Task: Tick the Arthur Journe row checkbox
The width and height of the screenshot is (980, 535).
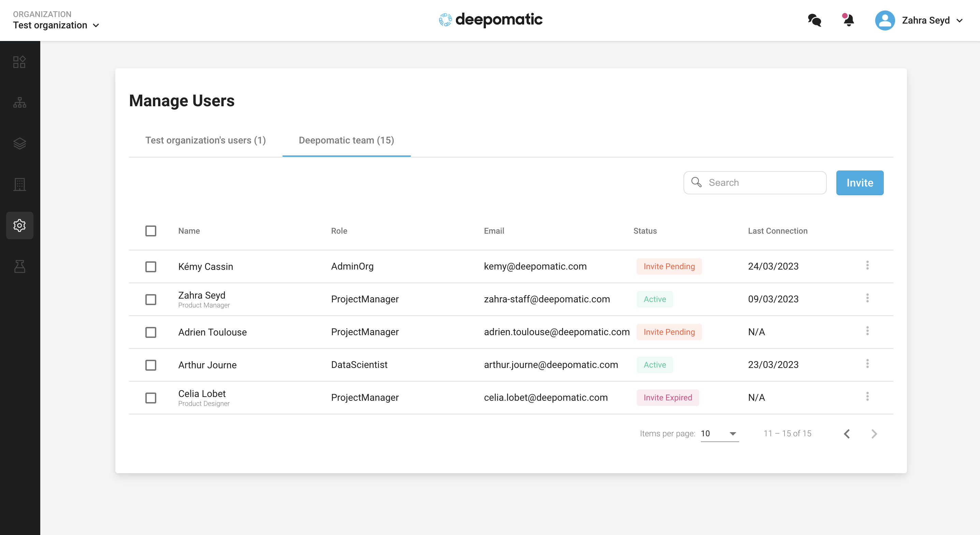Action: [151, 365]
